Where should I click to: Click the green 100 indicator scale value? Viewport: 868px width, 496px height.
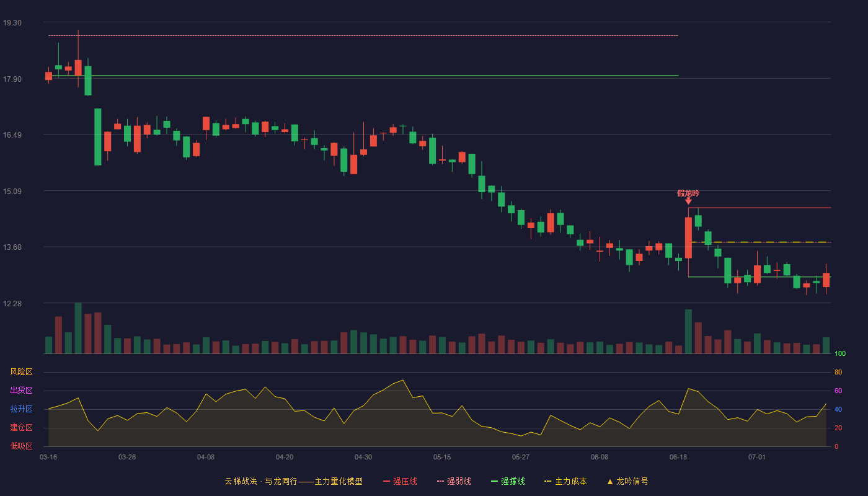pos(840,354)
